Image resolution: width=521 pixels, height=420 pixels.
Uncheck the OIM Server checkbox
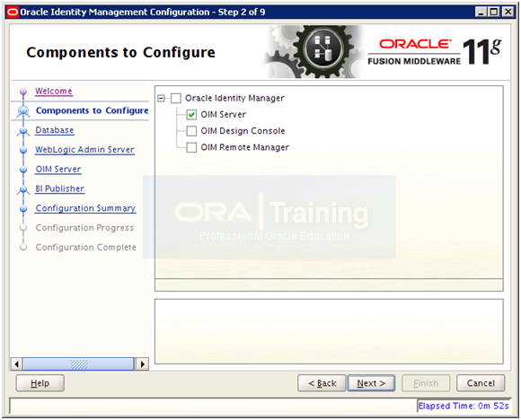coord(191,115)
